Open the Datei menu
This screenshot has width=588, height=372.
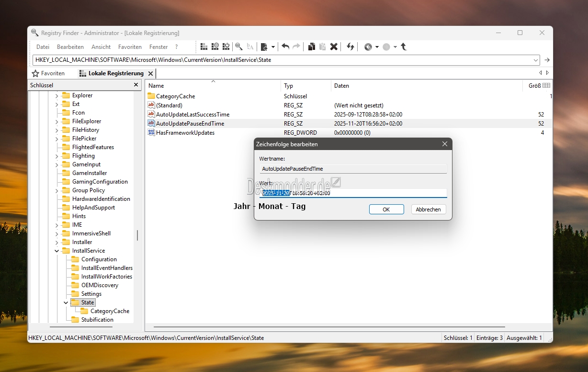coord(43,47)
